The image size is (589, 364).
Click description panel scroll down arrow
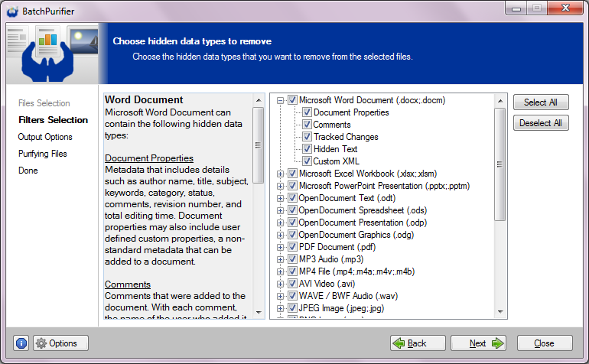pos(259,313)
